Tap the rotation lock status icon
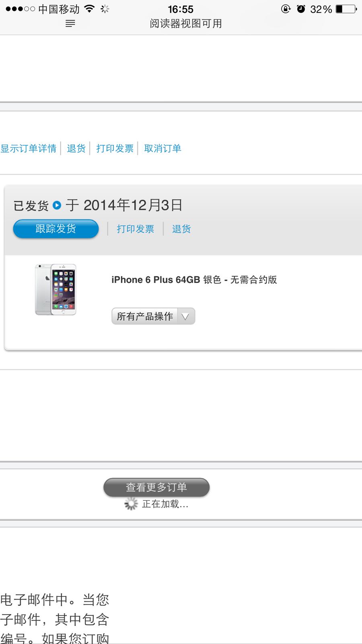362x644 pixels. tap(286, 9)
